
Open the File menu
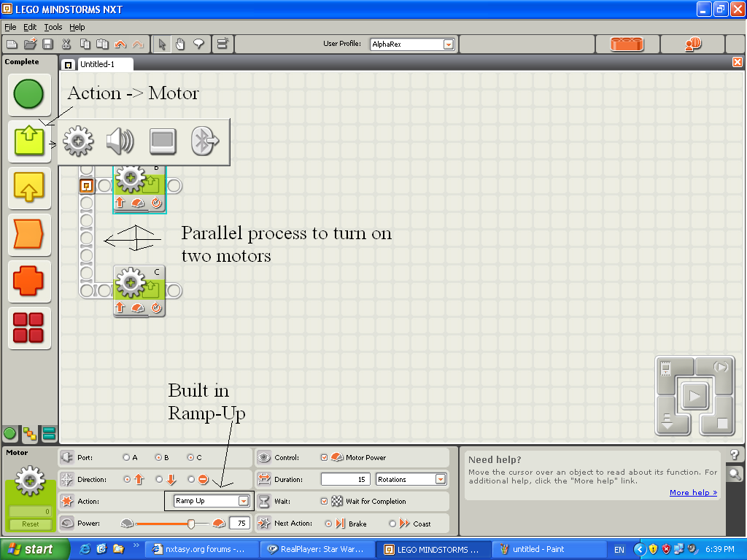point(10,27)
